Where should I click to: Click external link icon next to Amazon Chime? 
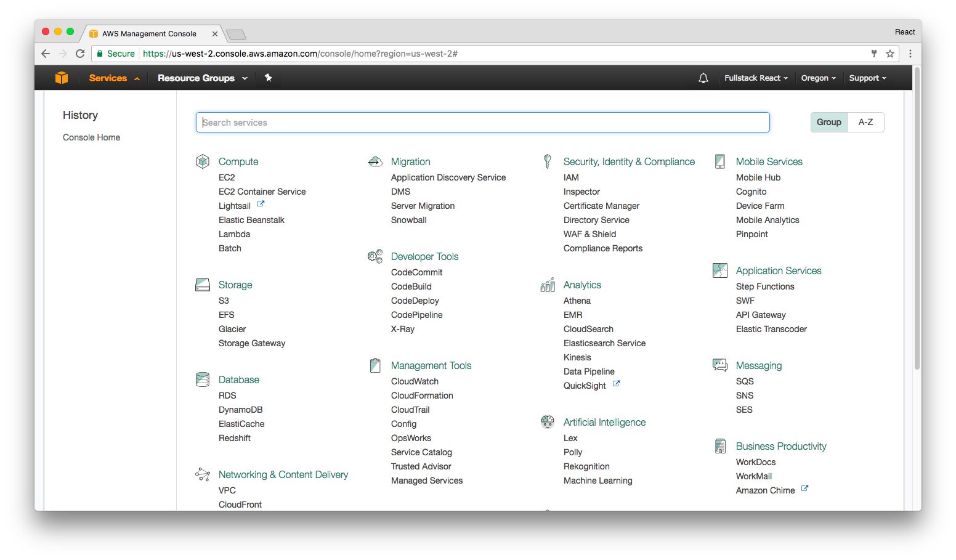point(804,489)
